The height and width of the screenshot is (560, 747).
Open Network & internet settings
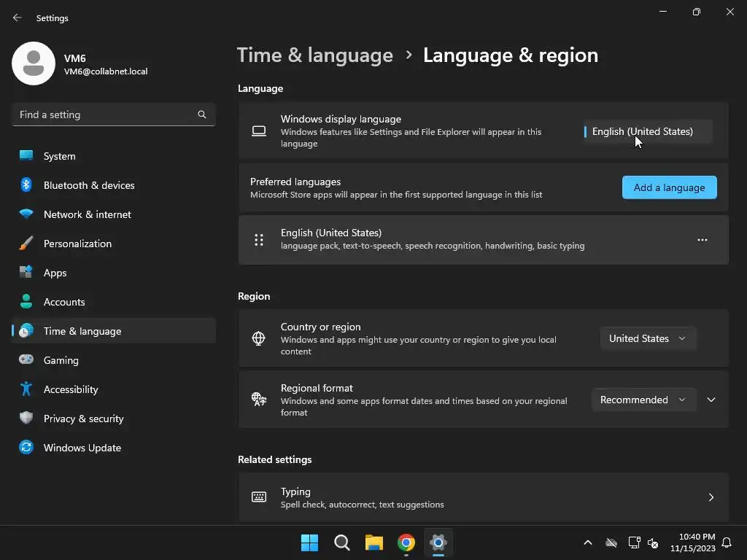click(113, 214)
